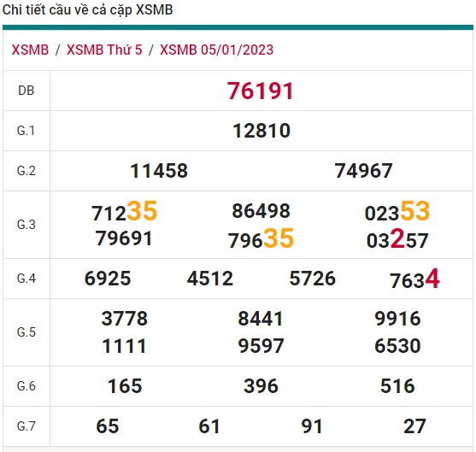
Task: Click the heading 'Chi tiết cầu về cả cặp XSMB'
Action: pos(87,10)
